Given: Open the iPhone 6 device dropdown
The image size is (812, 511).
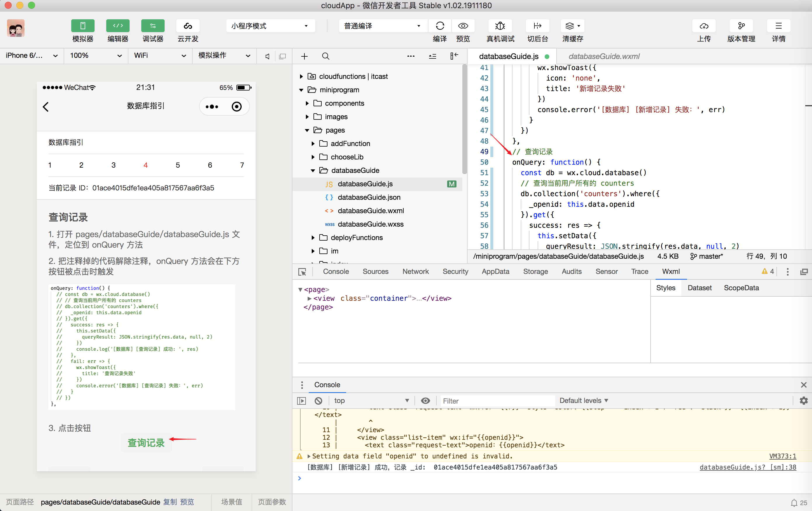Looking at the screenshot, I should tap(32, 56).
